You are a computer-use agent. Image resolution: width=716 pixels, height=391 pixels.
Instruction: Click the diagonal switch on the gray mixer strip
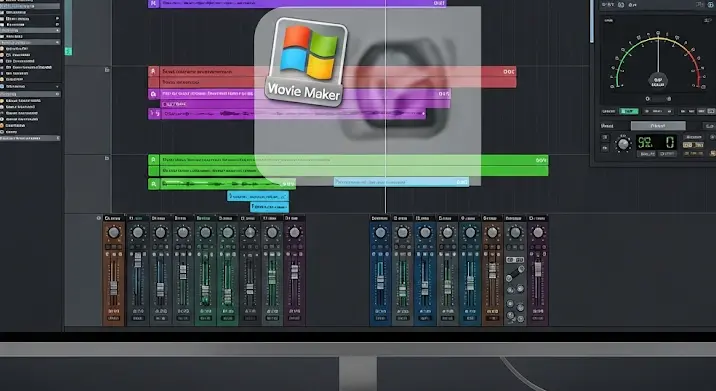pos(515,273)
